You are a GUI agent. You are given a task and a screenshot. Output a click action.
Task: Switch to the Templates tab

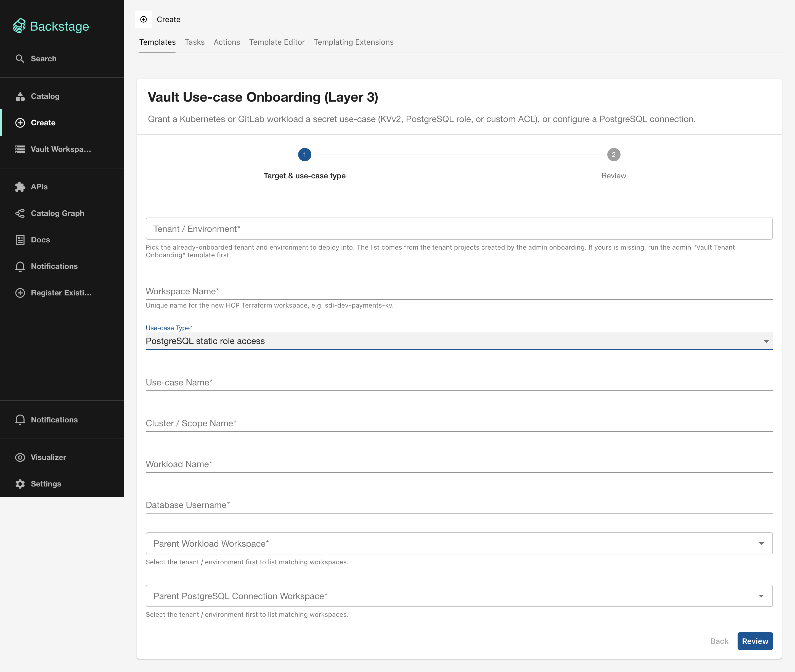pyautogui.click(x=157, y=42)
